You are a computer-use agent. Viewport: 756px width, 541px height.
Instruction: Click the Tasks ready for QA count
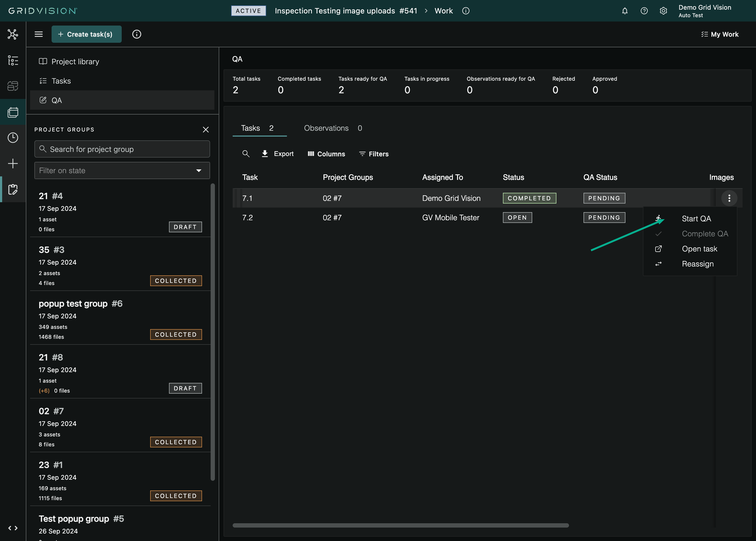(x=341, y=90)
